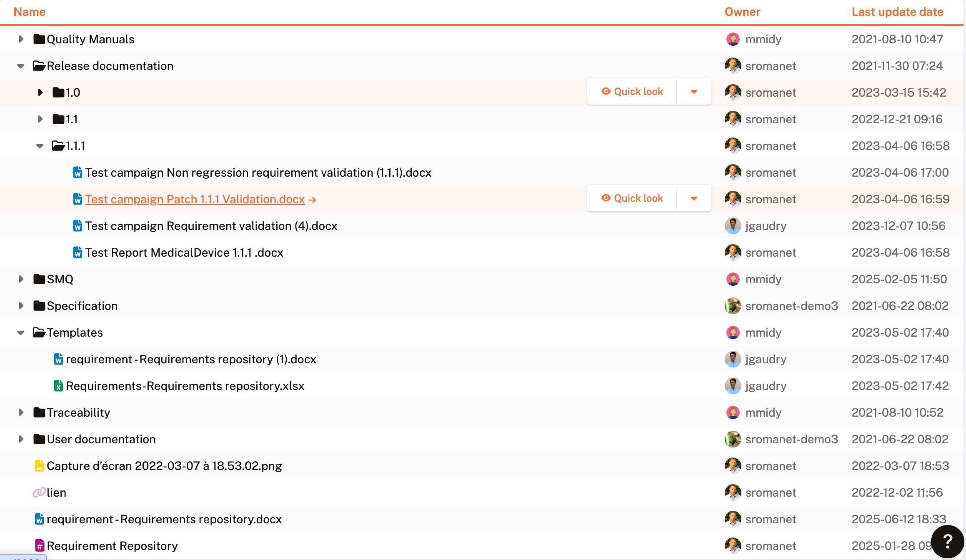Click the pink link icon beside lien

coord(39,492)
